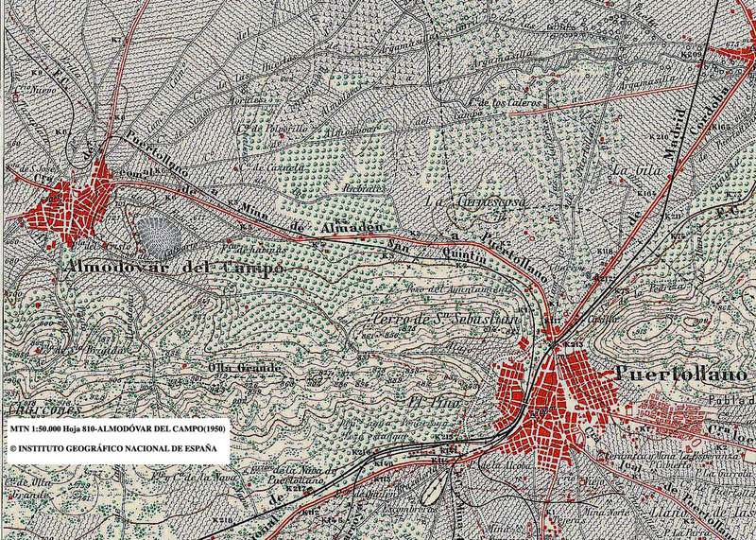Click the 'Quintin' road label
This screenshot has height=540, width=756.
(x=465, y=257)
